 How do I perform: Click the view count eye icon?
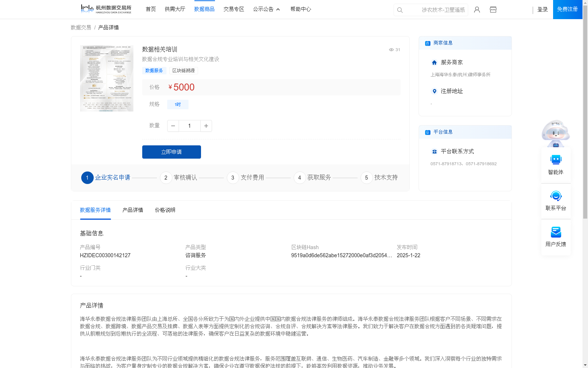coord(391,50)
